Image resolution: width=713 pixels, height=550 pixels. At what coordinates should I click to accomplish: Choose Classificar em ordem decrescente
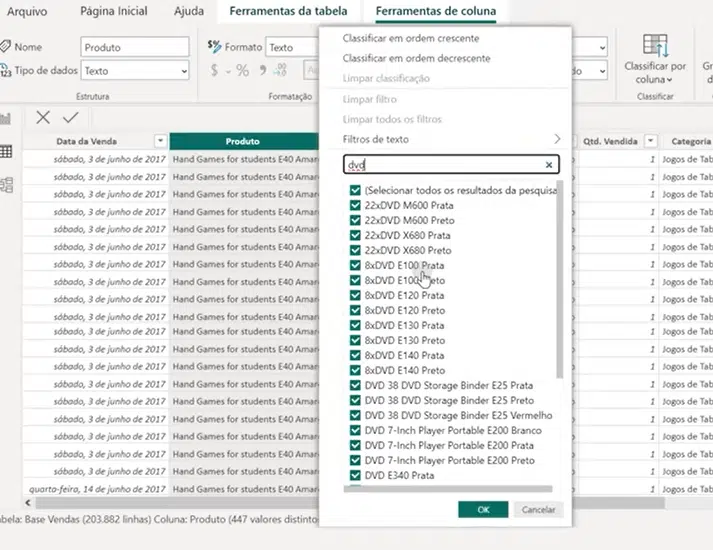(x=417, y=58)
